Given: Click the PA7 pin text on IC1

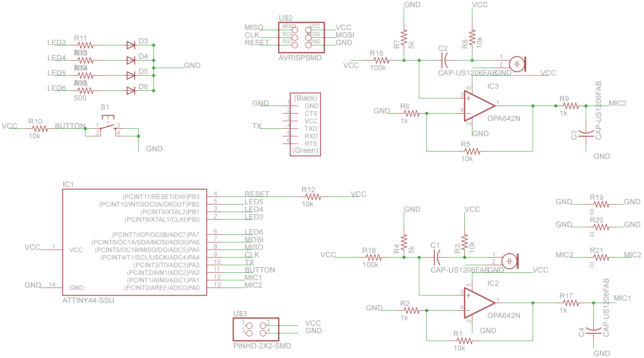Looking at the screenshot, I should click(x=194, y=234).
